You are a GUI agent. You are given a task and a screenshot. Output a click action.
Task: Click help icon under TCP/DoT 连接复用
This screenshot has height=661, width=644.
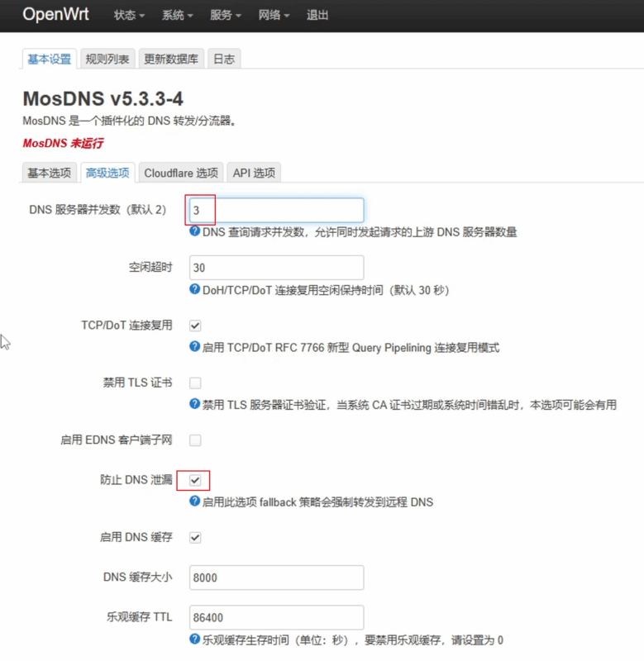[195, 347]
